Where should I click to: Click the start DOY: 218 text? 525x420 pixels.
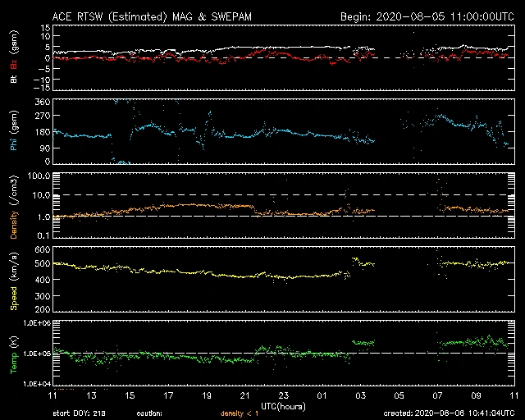tap(81, 413)
